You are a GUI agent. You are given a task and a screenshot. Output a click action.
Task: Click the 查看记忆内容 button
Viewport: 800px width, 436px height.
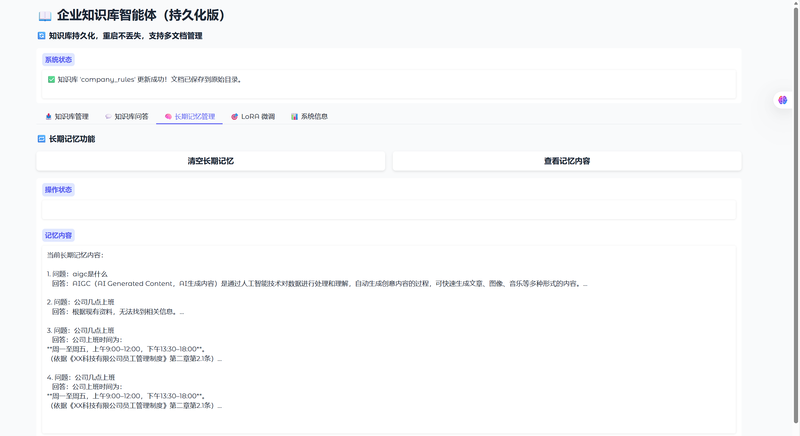coord(566,161)
